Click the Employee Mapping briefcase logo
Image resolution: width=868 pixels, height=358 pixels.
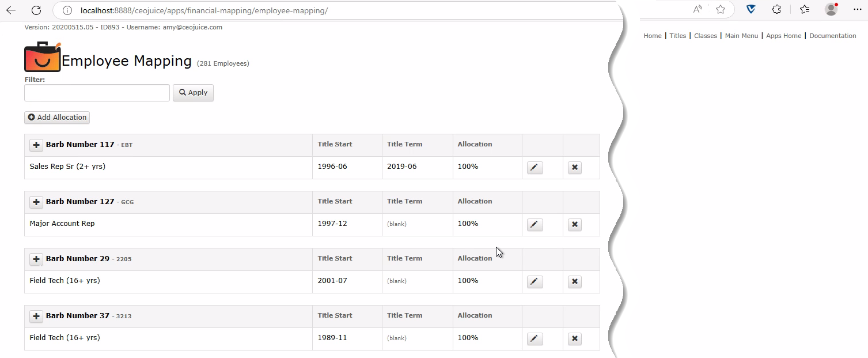pos(43,57)
